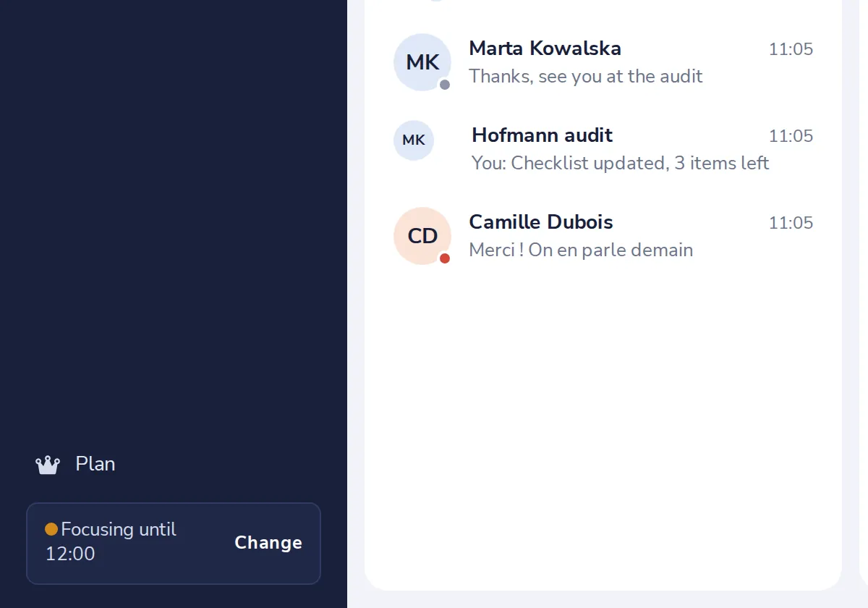Click the orange focusing status dot

coord(51,529)
